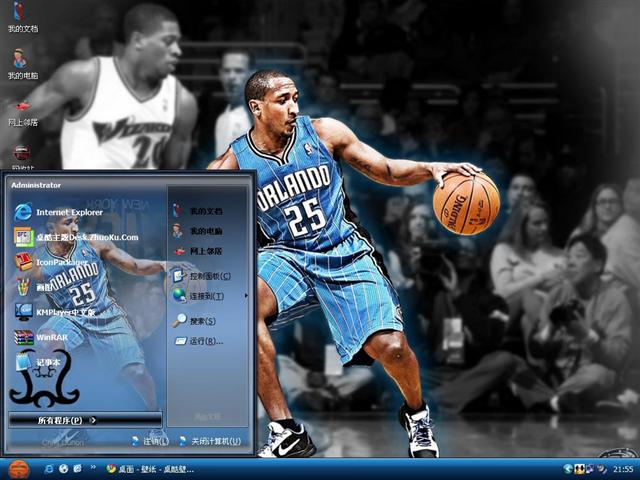Image resolution: width=640 pixels, height=480 pixels.
Task: Open 网上邻居 in Start menu right column
Action: [197, 251]
